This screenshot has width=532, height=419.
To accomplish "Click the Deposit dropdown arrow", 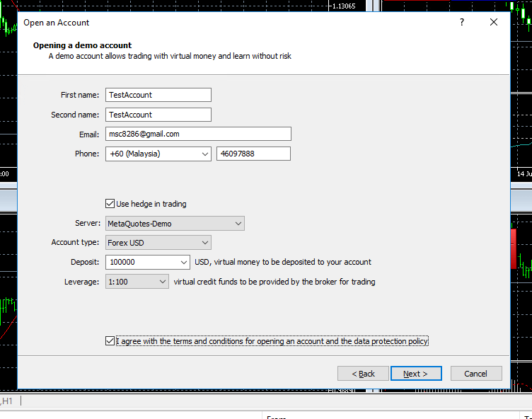I will click(x=183, y=262).
